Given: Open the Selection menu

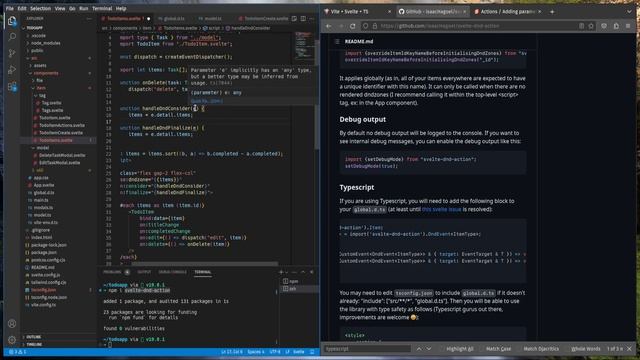Looking at the screenshot, I should click(41, 8).
